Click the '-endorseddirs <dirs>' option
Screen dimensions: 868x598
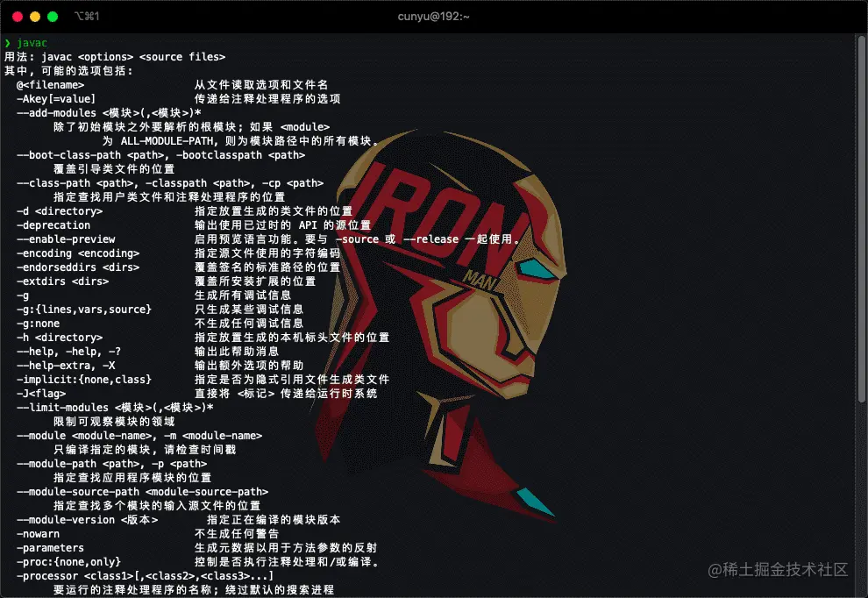[x=78, y=267]
